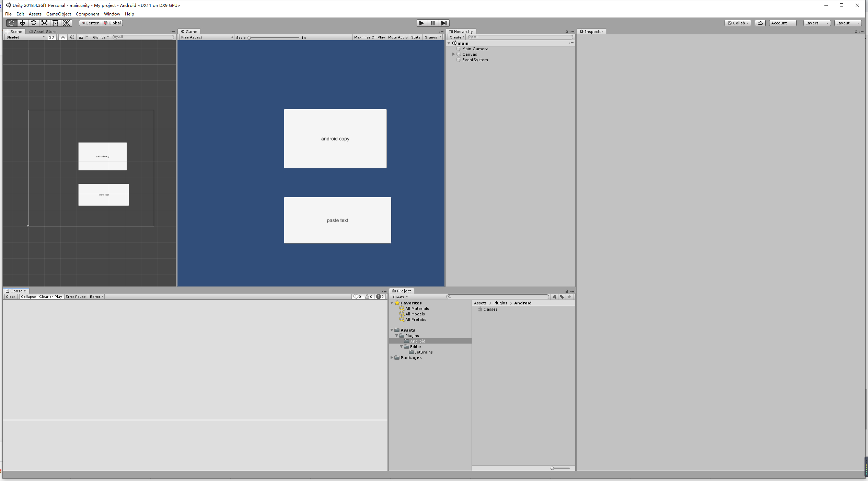Select the Scale tool icon
This screenshot has height=481, width=868.
coord(44,23)
